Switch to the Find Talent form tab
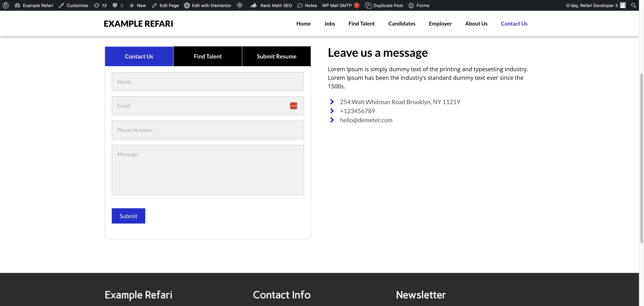 coord(208,56)
